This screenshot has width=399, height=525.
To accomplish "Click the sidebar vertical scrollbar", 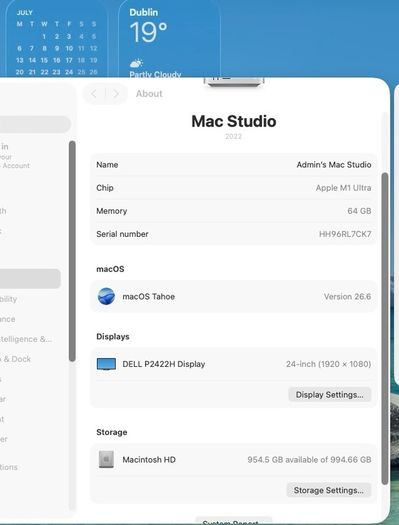I will point(72,251).
